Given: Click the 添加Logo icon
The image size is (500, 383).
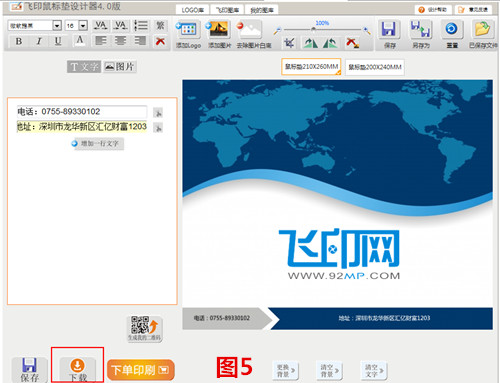Looking at the screenshot, I should (188, 35).
